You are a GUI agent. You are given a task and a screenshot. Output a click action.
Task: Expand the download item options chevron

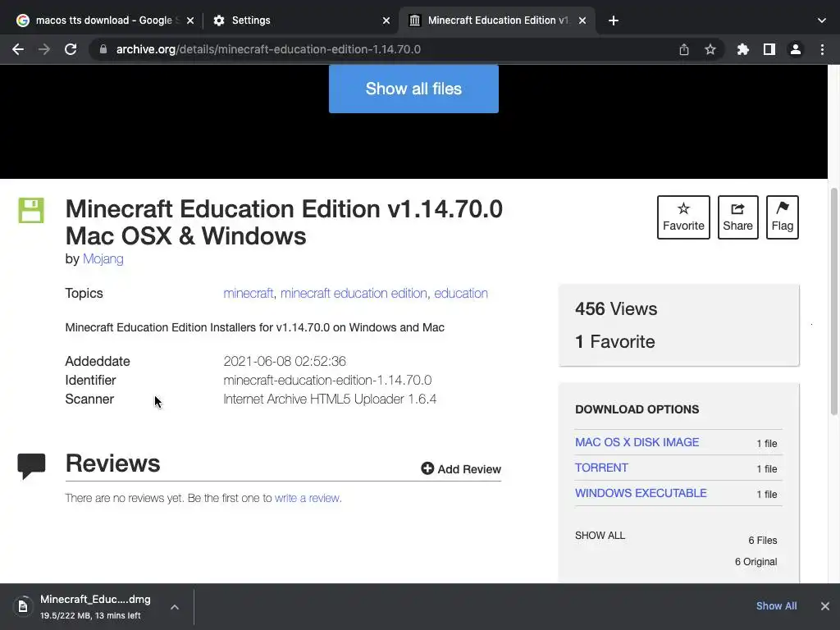pyautogui.click(x=175, y=607)
